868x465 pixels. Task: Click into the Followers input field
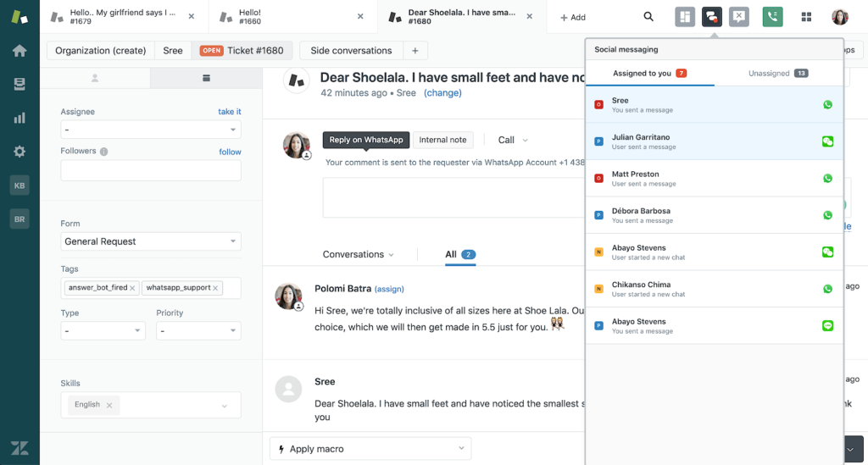click(151, 170)
